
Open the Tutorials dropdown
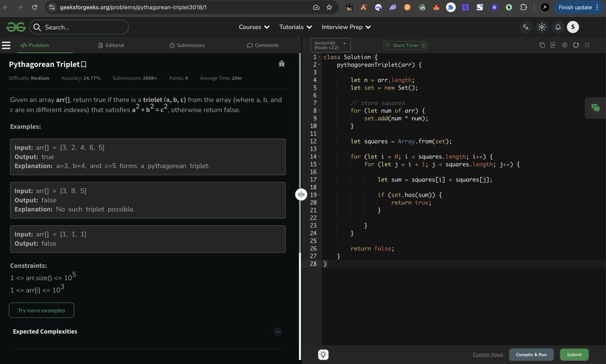tap(296, 27)
